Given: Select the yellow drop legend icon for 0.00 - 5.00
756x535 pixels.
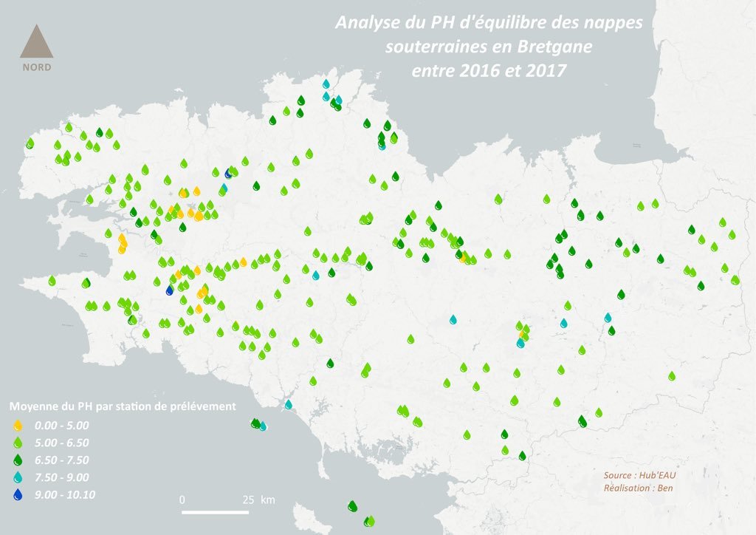Looking at the screenshot, I should (x=18, y=426).
